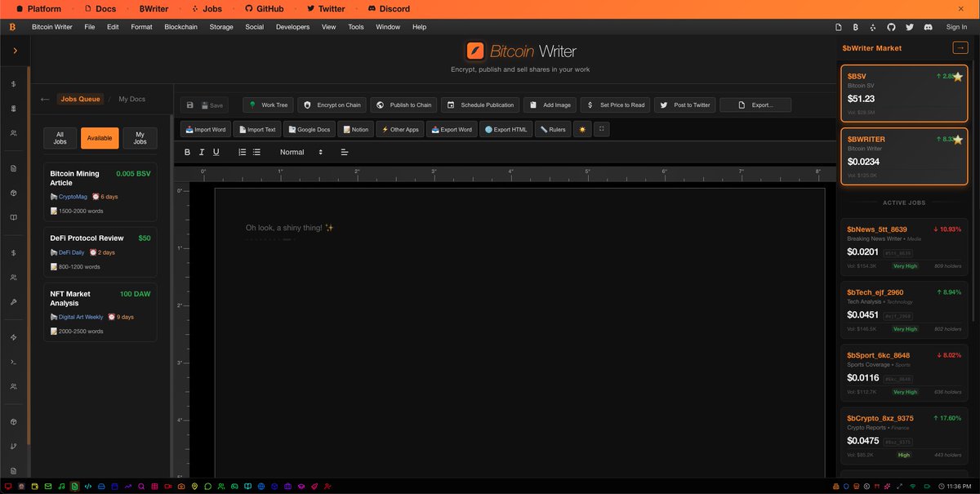Image resolution: width=980 pixels, height=494 pixels.
Task: Open the $bTech_ejf_2960 market card
Action: click(904, 309)
